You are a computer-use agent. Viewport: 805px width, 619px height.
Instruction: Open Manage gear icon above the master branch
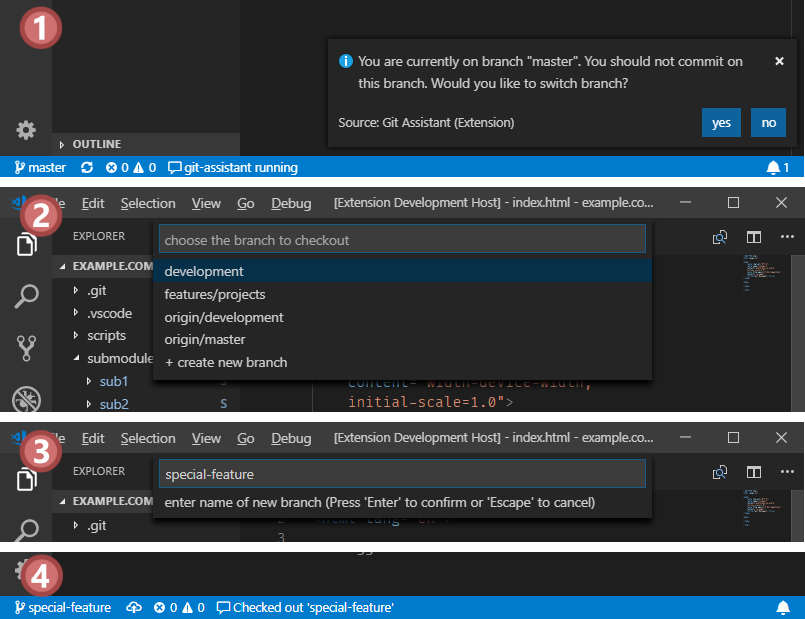(26, 130)
